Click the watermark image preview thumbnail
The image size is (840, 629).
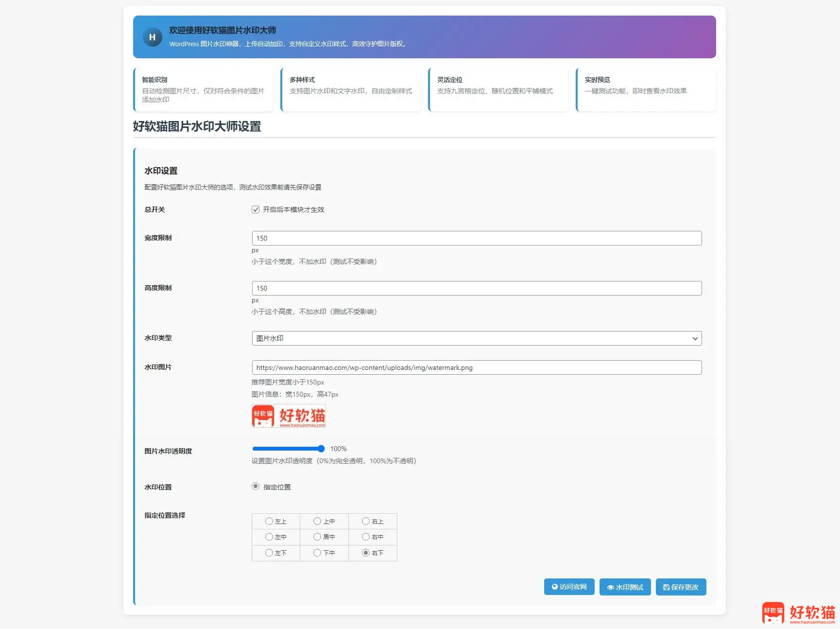(288, 416)
